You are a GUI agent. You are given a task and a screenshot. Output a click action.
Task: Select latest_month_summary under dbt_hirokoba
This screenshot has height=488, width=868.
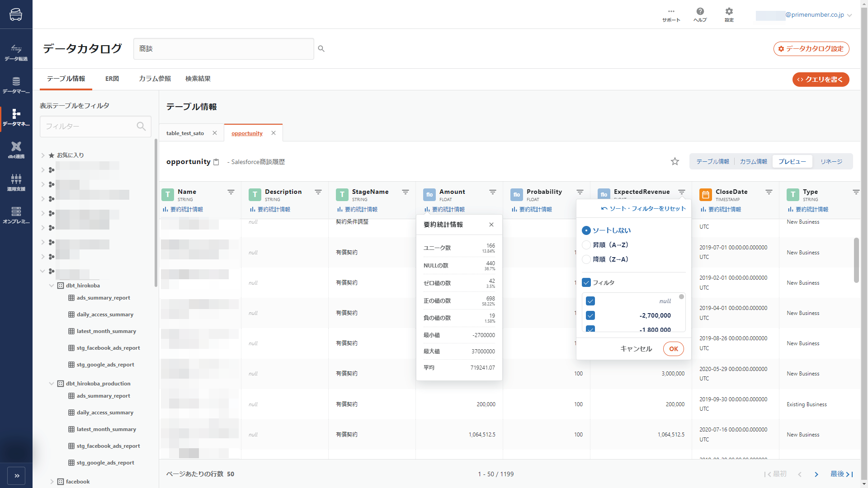click(x=106, y=331)
